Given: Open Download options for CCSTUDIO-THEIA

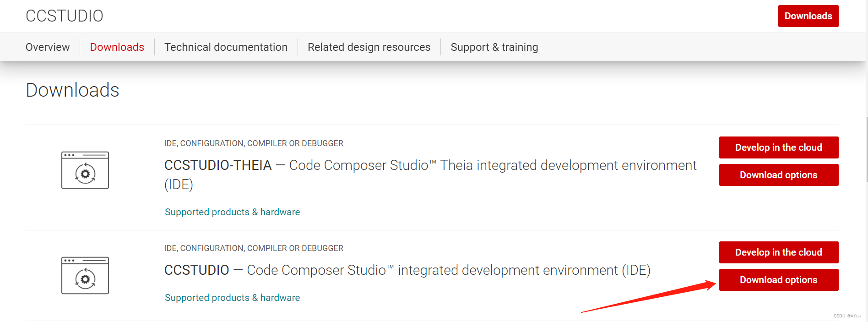Looking at the screenshot, I should 779,175.
